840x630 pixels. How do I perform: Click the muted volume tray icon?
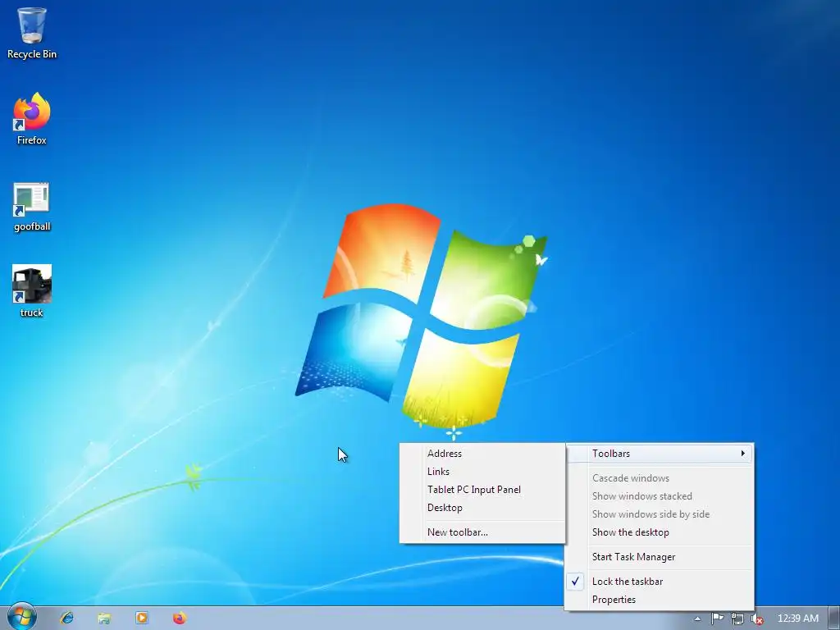click(756, 619)
